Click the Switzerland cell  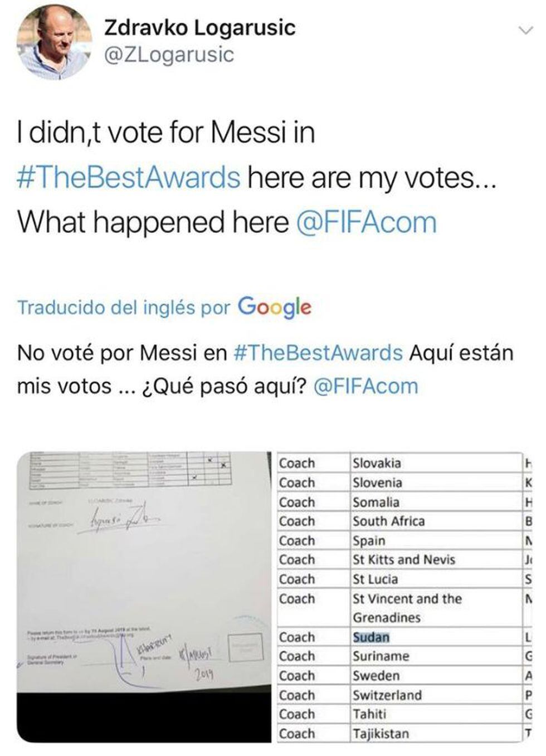[x=387, y=695]
